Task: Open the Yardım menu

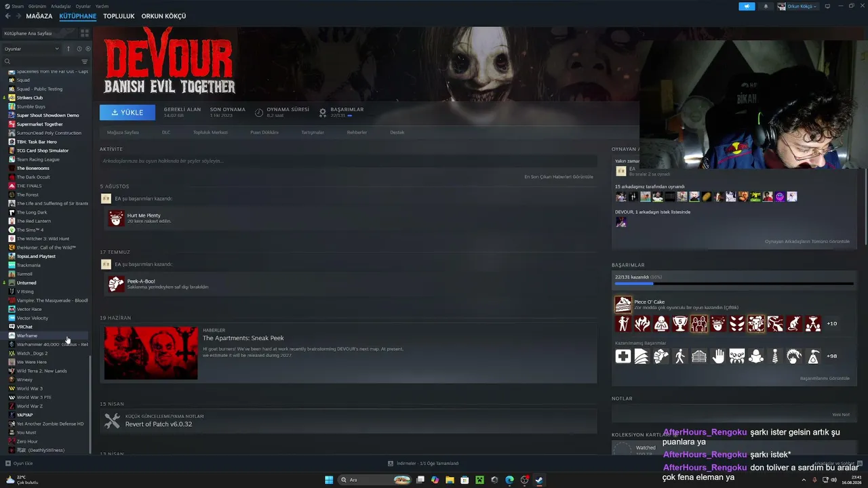Action: [102, 6]
